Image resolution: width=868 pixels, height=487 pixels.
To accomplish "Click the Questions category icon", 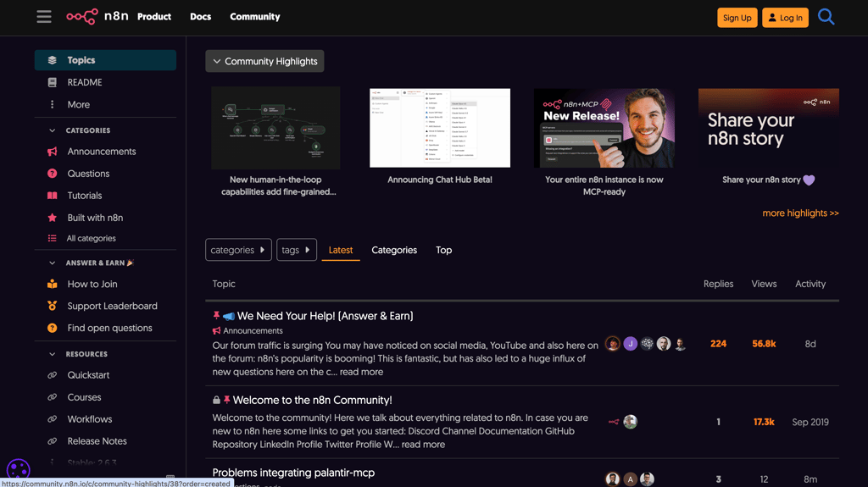I will point(52,174).
